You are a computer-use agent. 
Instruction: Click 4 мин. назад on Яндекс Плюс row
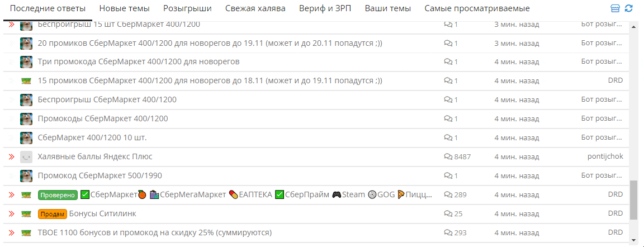[x=517, y=156]
